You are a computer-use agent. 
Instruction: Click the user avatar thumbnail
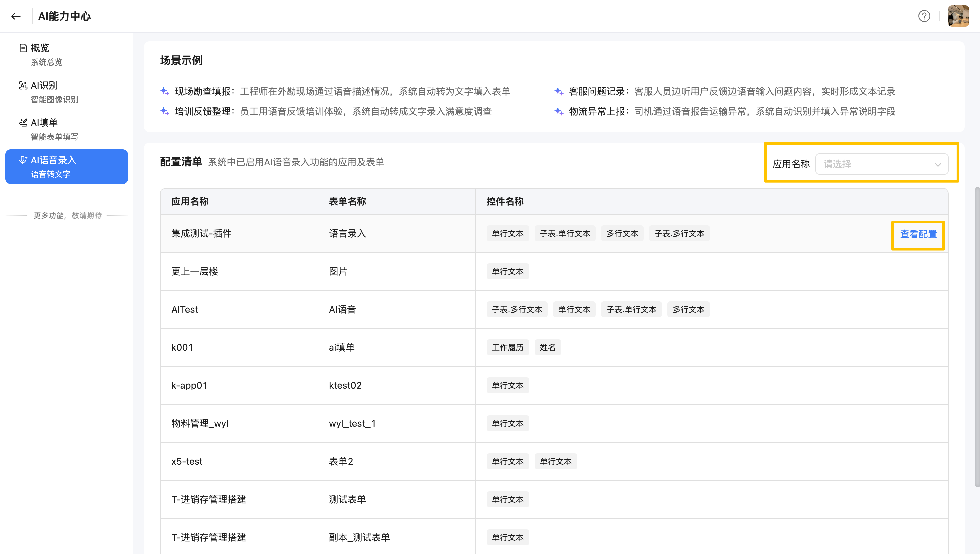pos(958,16)
